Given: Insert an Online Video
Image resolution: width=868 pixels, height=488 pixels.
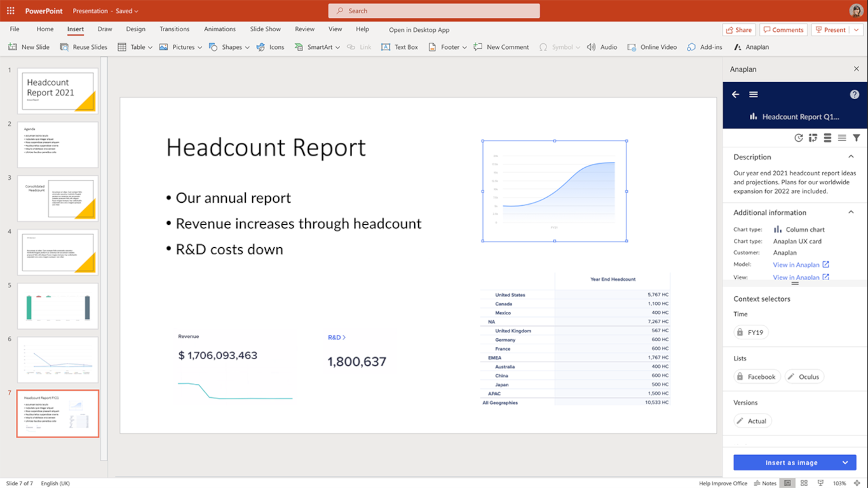Looking at the screenshot, I should pos(652,47).
